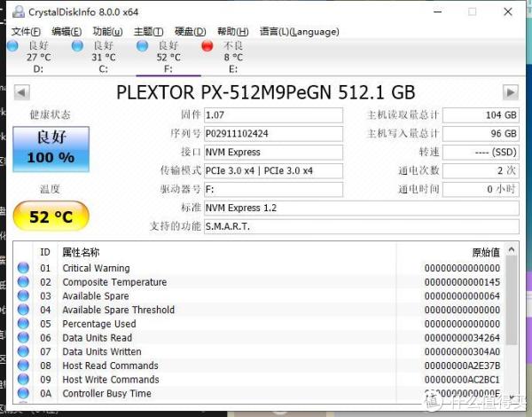
Task: Click host reads total 104 GB field
Action: (x=481, y=115)
